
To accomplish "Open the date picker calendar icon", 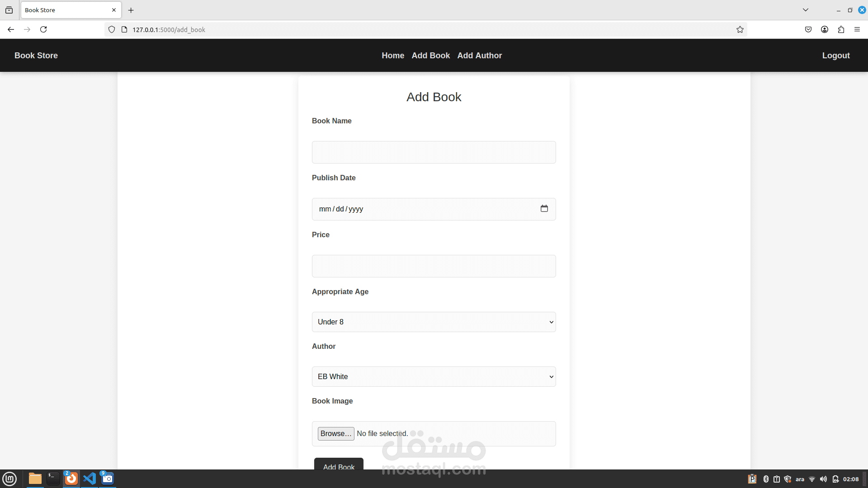I will 544,208.
